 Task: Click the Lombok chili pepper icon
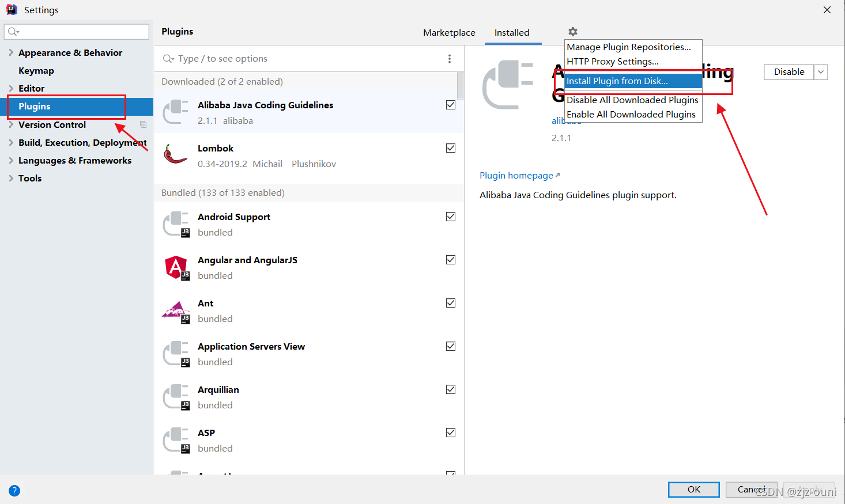176,155
